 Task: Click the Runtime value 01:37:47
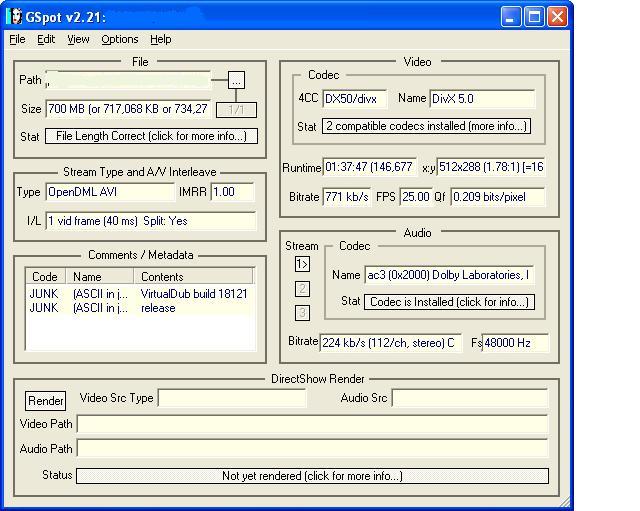click(369, 167)
